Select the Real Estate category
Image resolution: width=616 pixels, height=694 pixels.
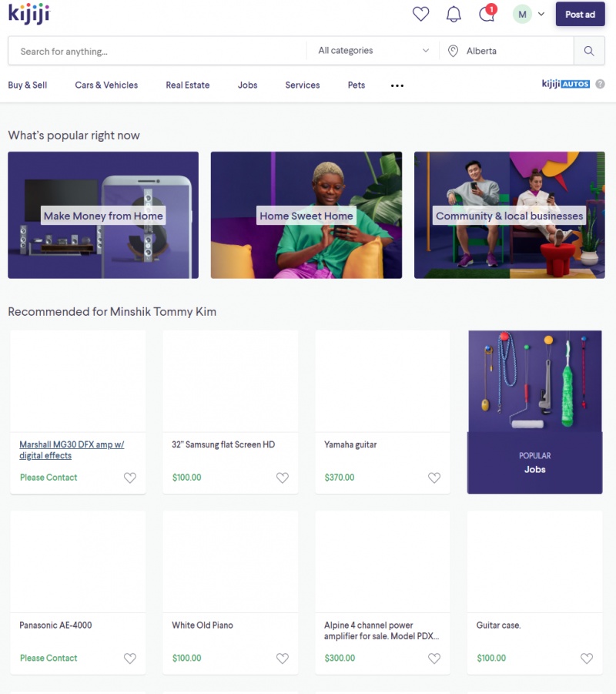click(x=188, y=85)
